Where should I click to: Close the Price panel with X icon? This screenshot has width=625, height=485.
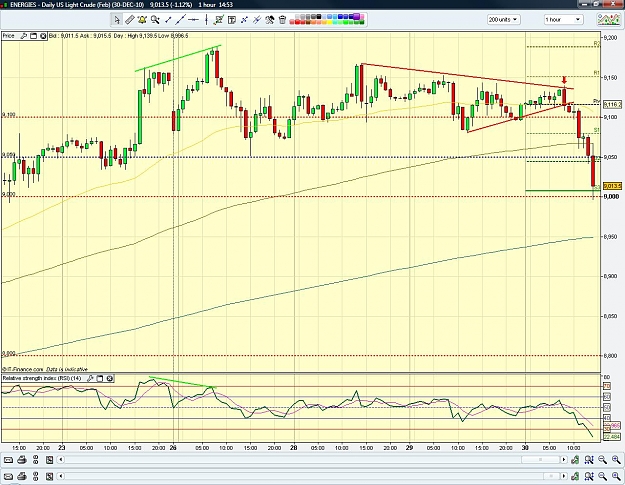click(x=43, y=36)
